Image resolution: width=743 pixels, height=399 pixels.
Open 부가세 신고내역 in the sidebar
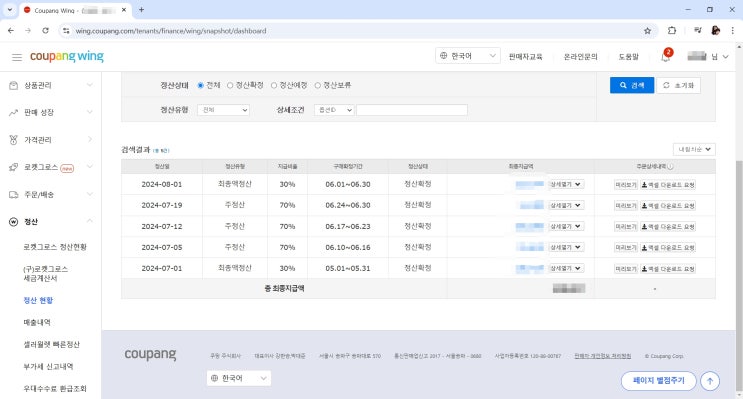point(48,366)
